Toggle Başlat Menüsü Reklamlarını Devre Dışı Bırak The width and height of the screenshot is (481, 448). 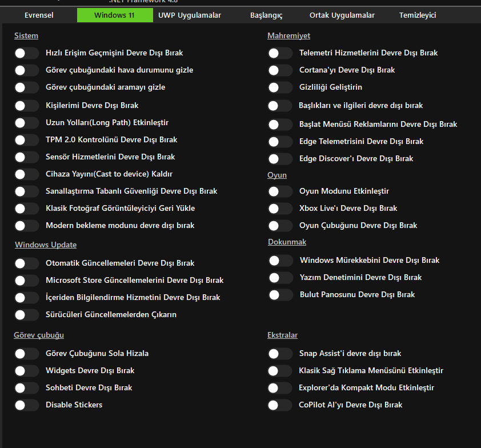[x=280, y=124]
